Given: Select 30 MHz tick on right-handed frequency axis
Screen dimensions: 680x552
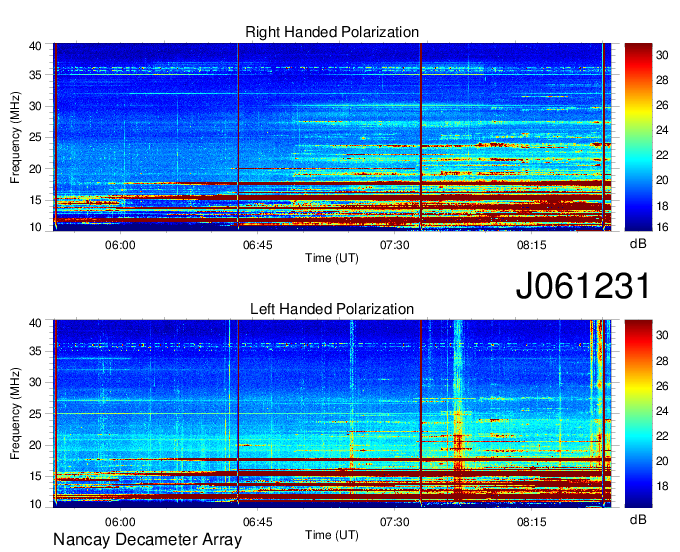Looking at the screenshot, I should coord(35,106).
